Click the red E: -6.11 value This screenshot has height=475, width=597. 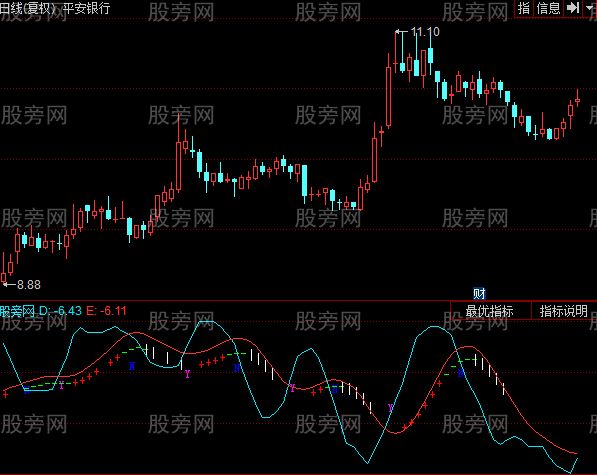[106, 311]
